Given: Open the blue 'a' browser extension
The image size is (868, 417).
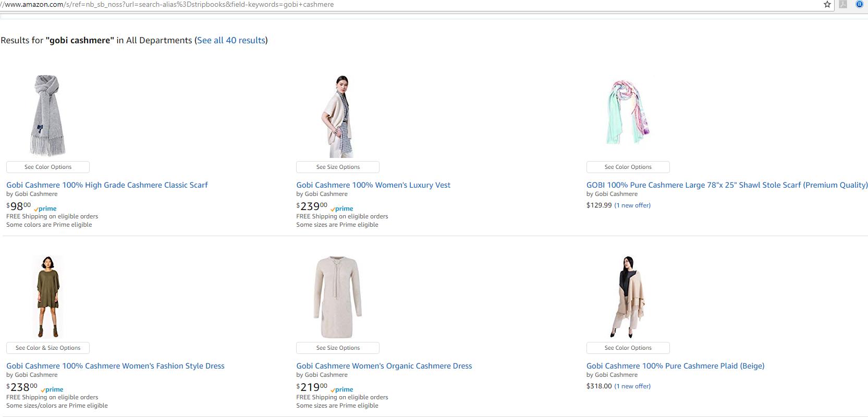Looking at the screenshot, I should tap(860, 5).
